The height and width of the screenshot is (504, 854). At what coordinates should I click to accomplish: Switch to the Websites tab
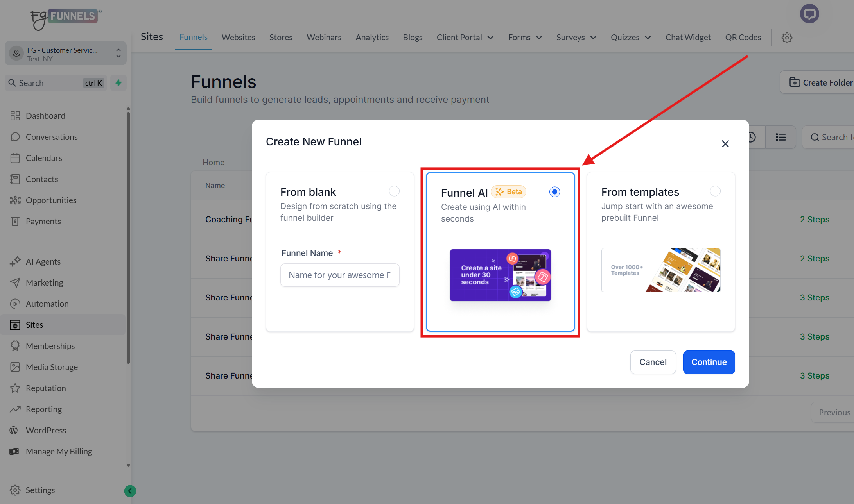(238, 37)
